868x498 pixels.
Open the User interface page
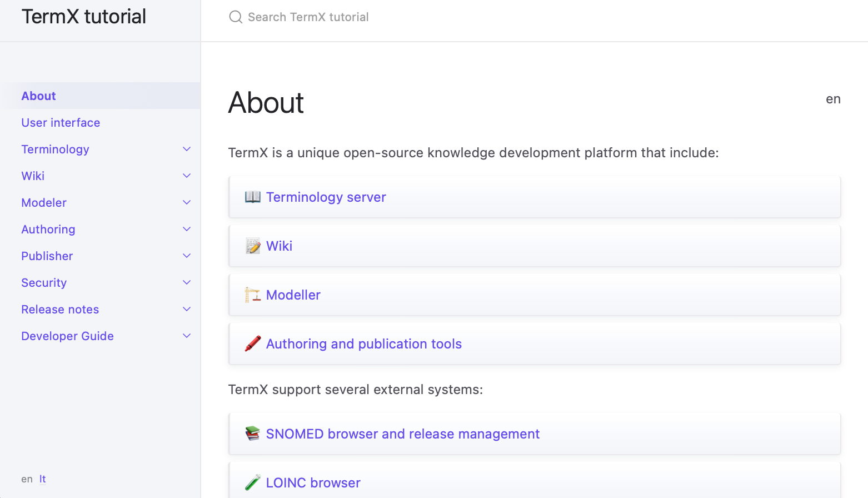pos(61,123)
